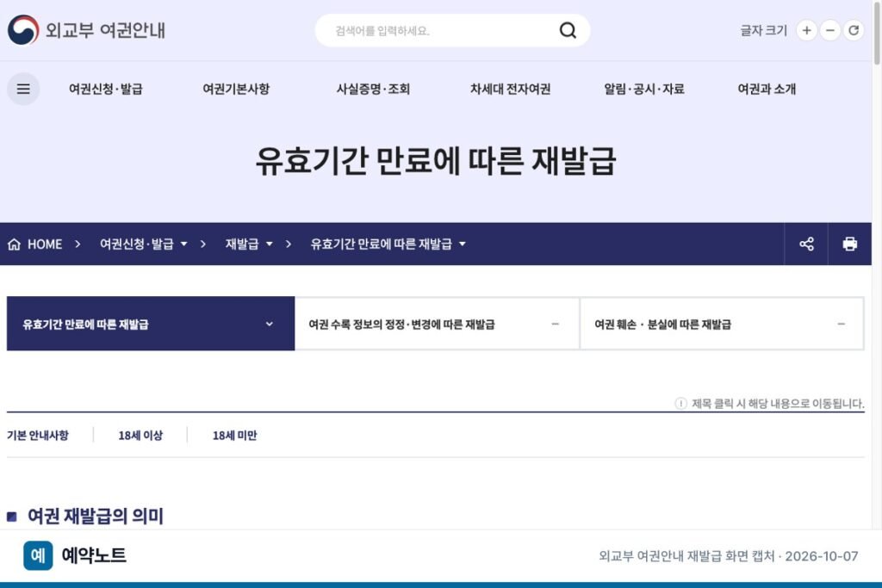Click the 외교부 여권안내 logo emblem

pyautogui.click(x=23, y=30)
